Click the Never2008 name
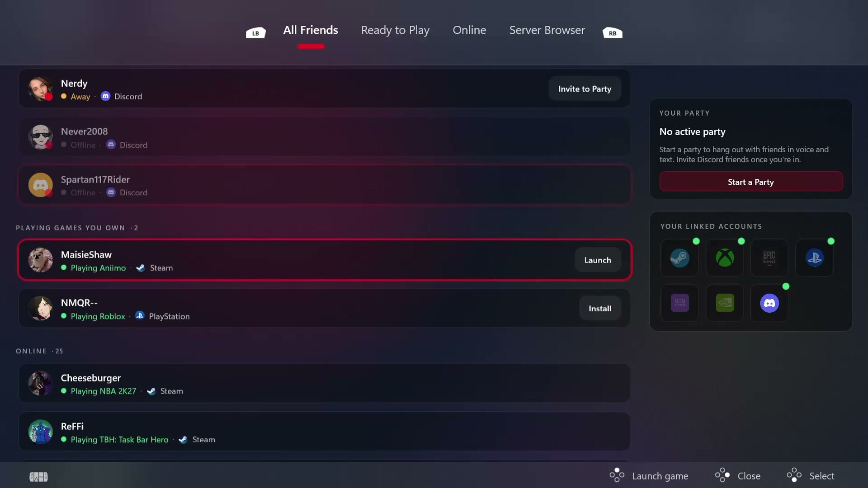 click(x=85, y=131)
